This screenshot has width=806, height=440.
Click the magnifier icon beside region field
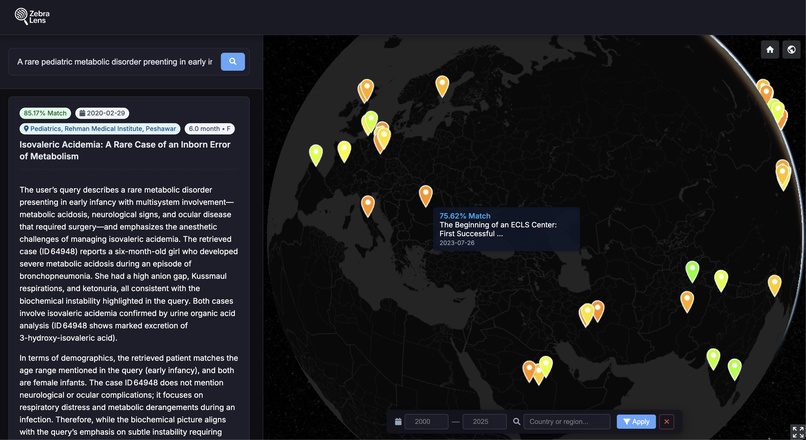pyautogui.click(x=516, y=421)
